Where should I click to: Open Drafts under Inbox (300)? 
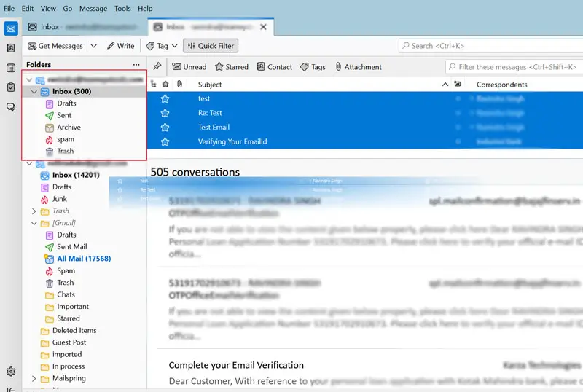point(66,103)
